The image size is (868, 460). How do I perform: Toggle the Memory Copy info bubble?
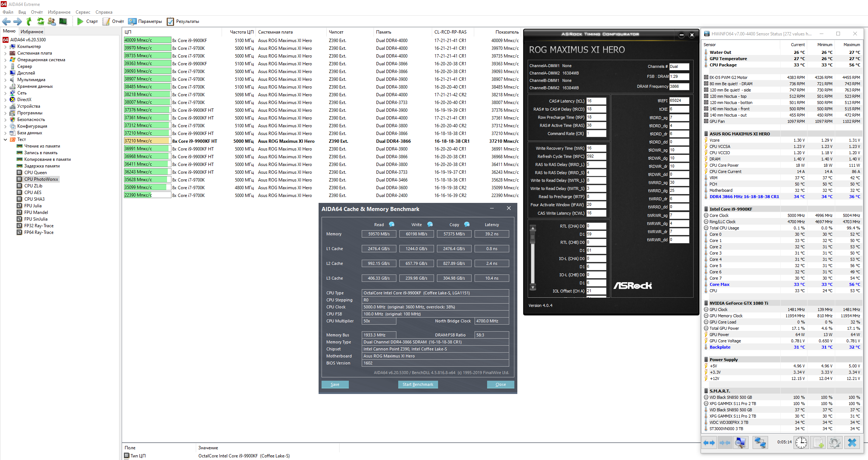[467, 224]
